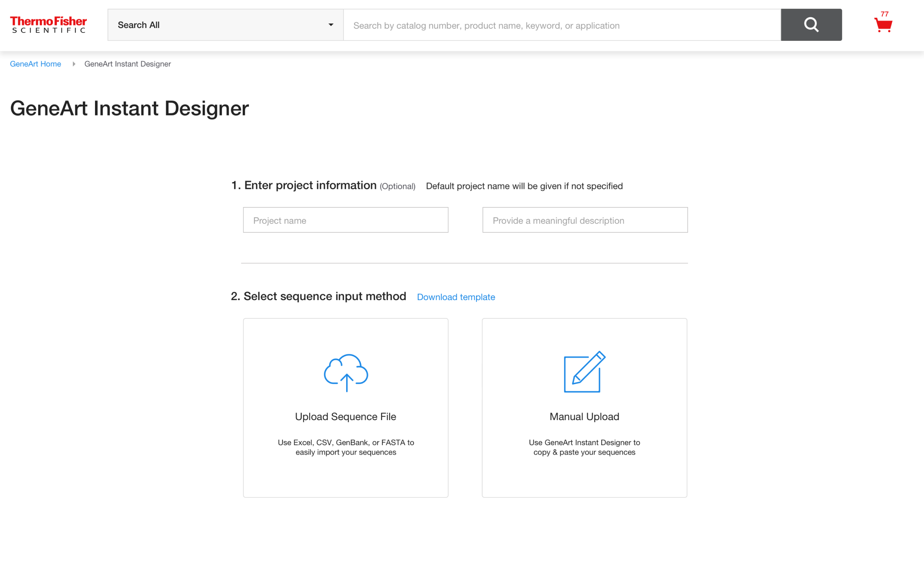
Task: Click 'copy & paste your sequences' description
Action: click(584, 452)
